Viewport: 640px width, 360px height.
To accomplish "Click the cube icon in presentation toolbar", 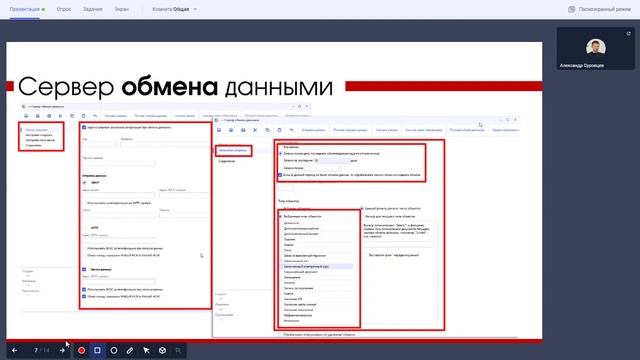I will pyautogui.click(x=162, y=350).
